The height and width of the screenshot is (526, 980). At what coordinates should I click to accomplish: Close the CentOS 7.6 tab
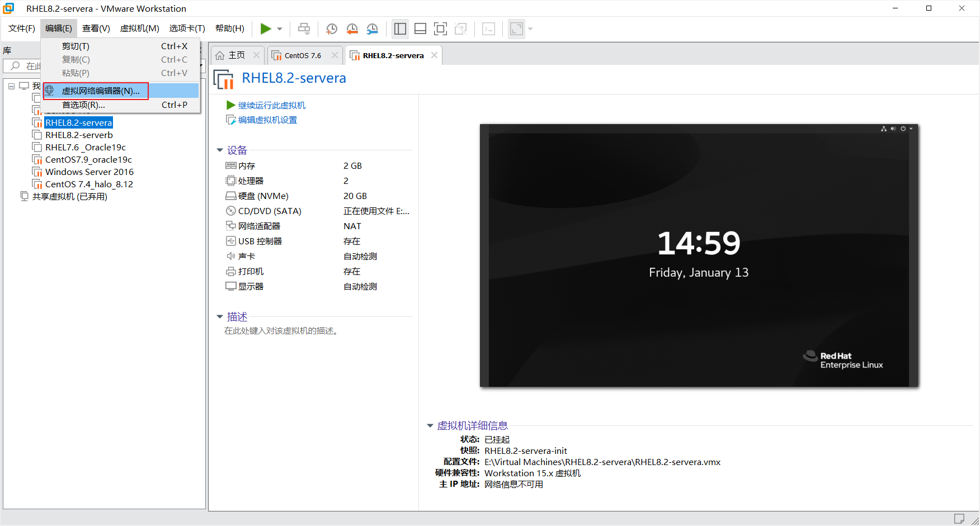click(334, 55)
